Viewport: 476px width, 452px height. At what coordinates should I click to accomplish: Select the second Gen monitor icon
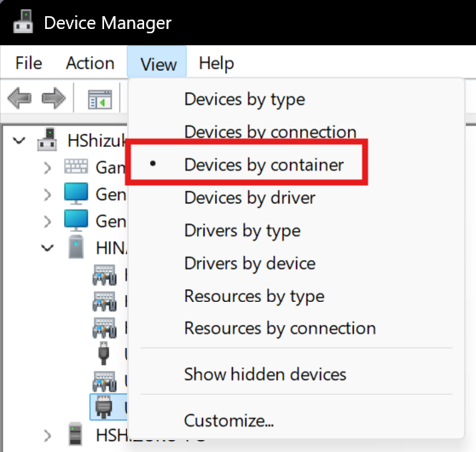pyautogui.click(x=76, y=221)
